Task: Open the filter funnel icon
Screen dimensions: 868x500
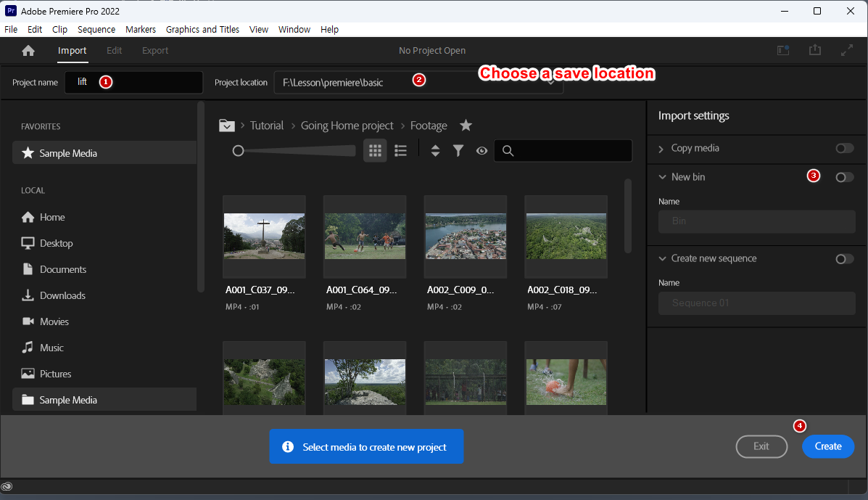Action: click(458, 150)
